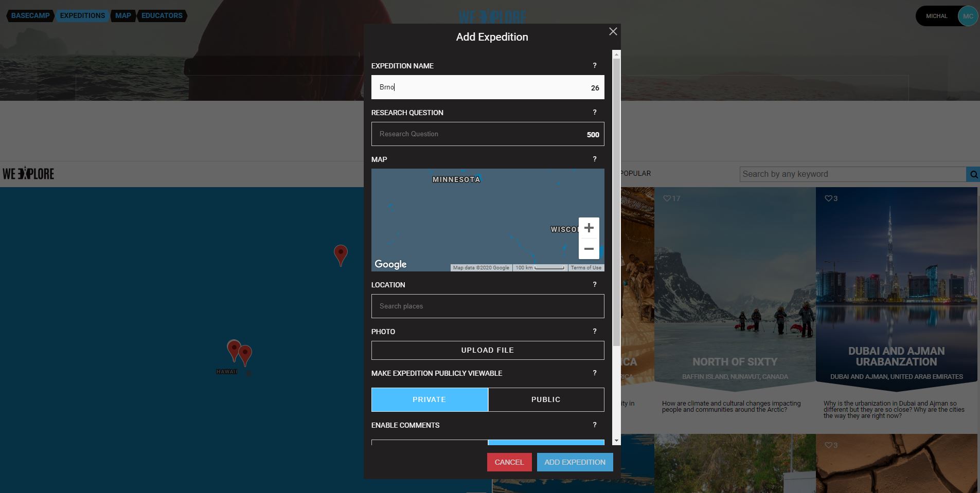Focus the Search places location field
980x493 pixels.
tap(488, 306)
